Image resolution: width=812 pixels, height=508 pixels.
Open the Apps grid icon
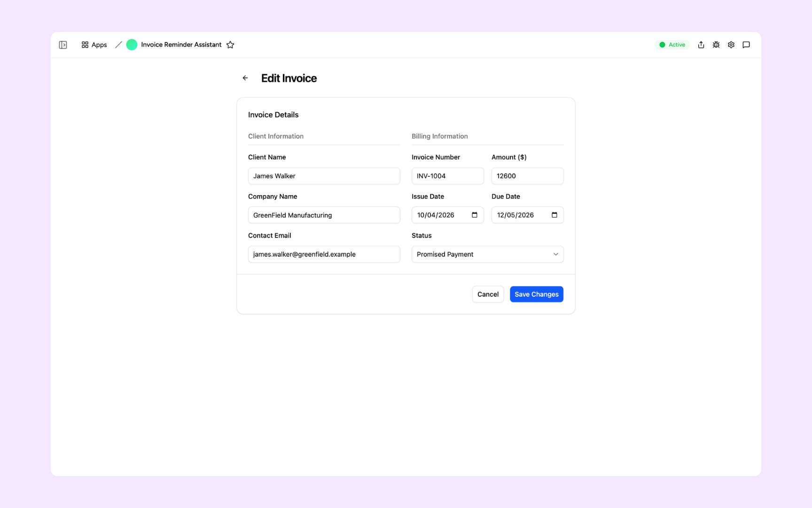point(85,45)
